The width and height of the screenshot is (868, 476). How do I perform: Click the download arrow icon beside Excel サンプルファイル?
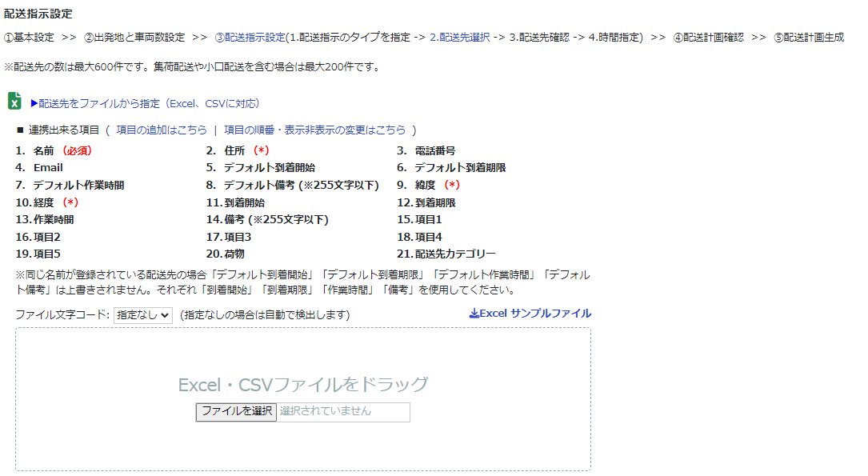click(x=474, y=314)
